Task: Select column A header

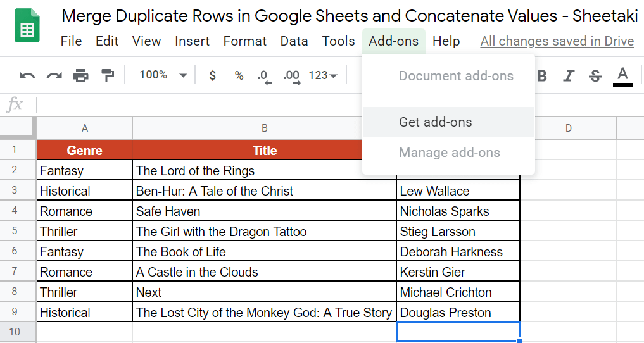Action: pos(85,128)
